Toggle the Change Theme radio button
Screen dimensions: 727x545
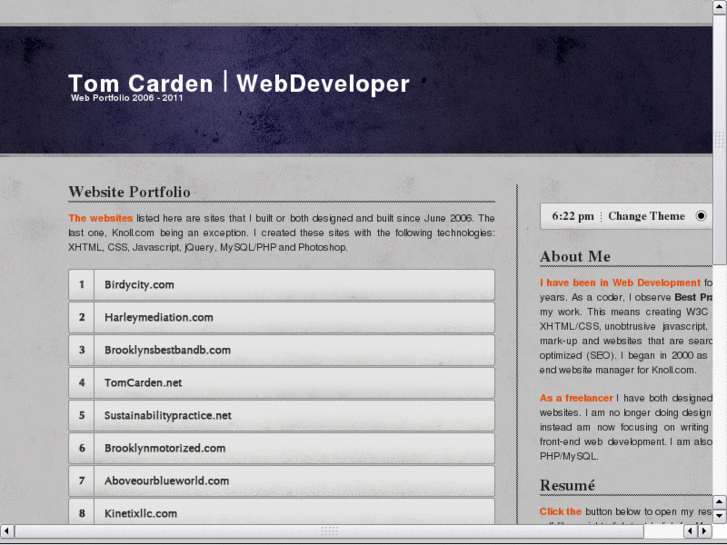pos(701,216)
